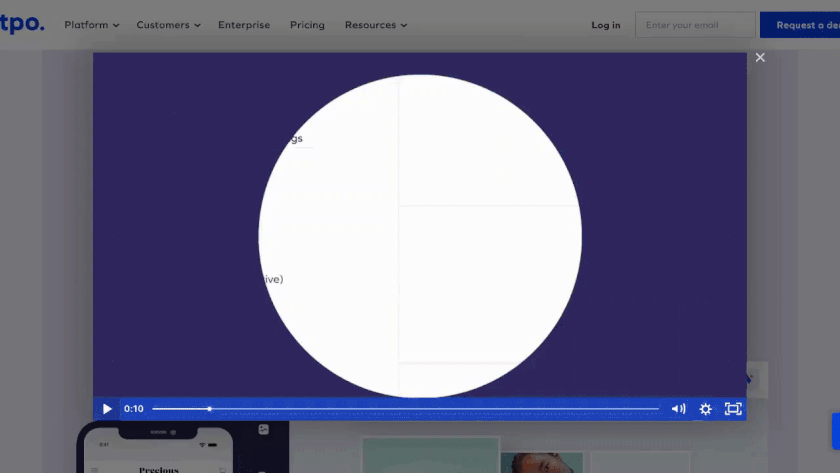The width and height of the screenshot is (840, 473).
Task: Click the Yotpo logo
Action: (22, 24)
